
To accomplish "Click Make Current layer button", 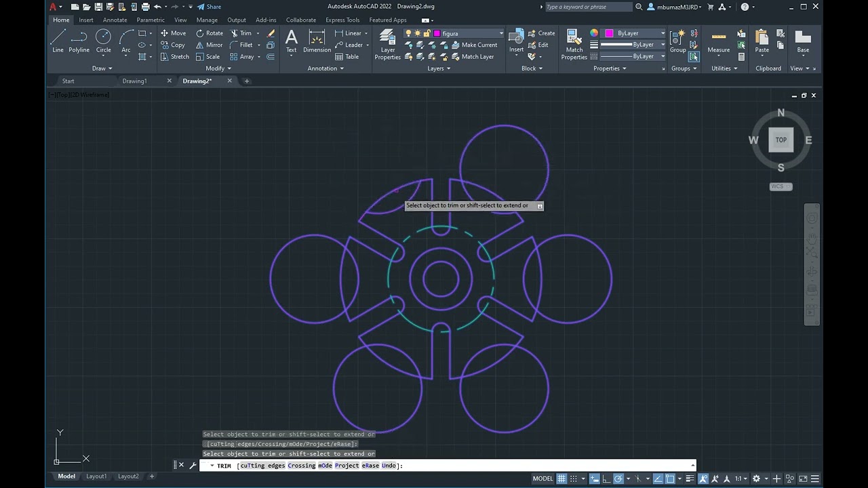I will 473,45.
